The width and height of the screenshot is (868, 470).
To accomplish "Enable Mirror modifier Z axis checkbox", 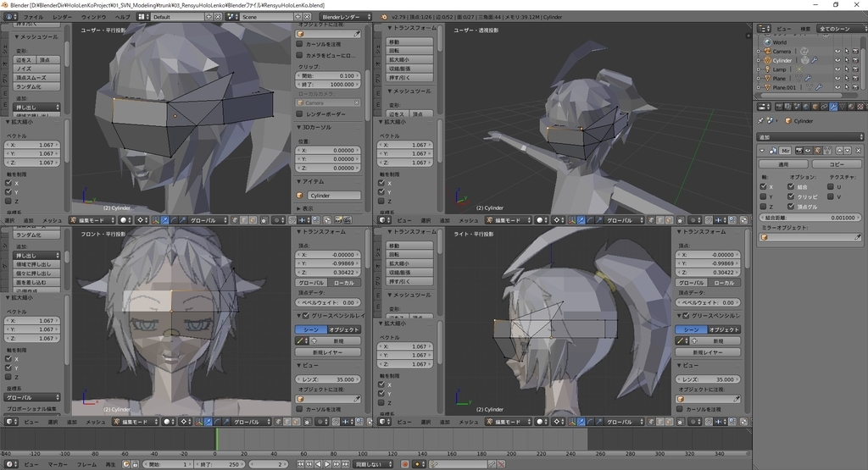I will click(x=764, y=207).
